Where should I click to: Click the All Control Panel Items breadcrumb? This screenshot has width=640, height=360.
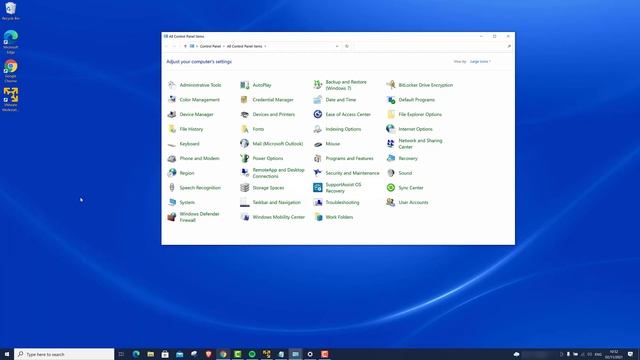pos(244,47)
